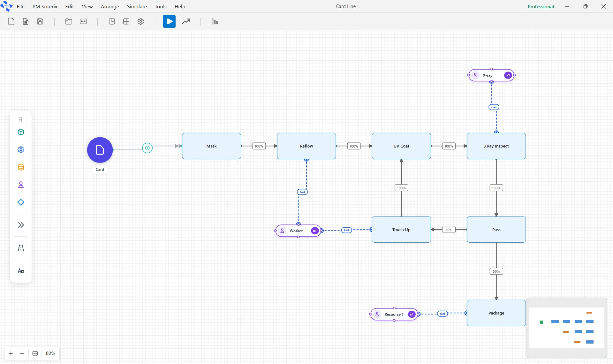
Task: Select the Worker resource node
Action: (298, 231)
